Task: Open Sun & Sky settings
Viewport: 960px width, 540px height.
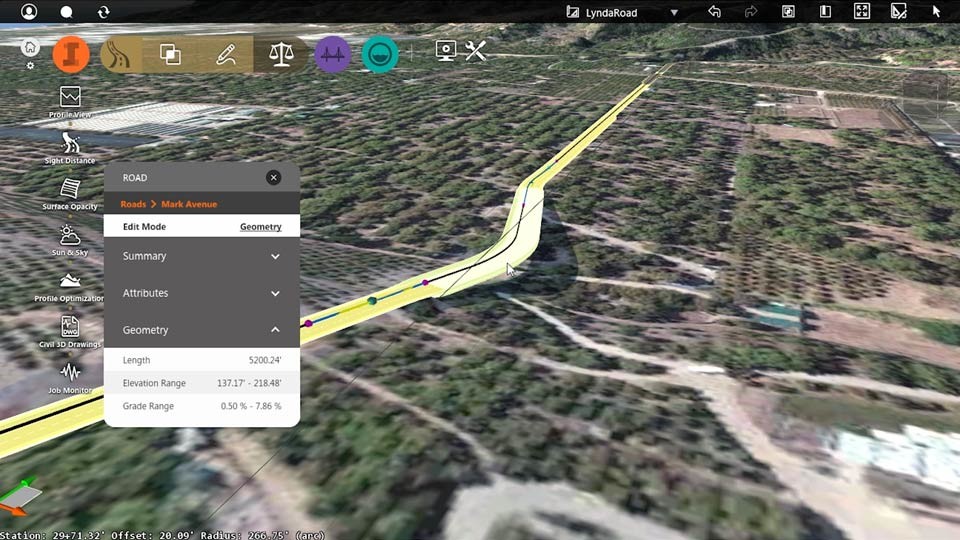Action: [70, 240]
